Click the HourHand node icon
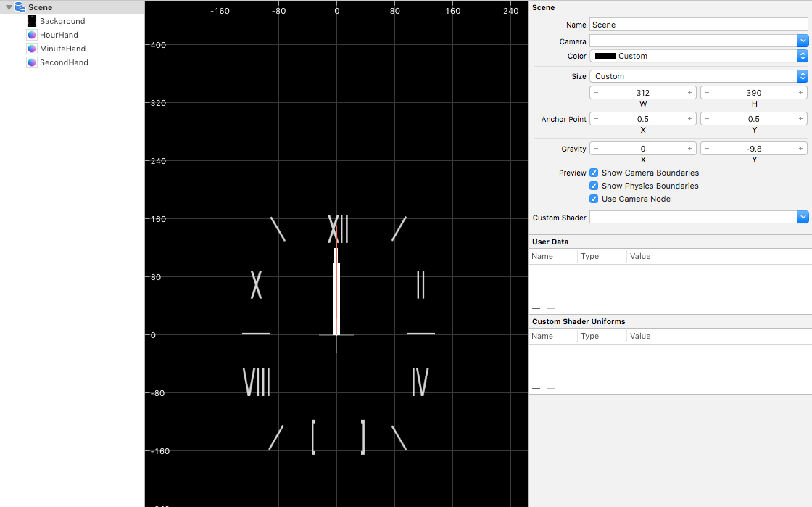 click(x=32, y=35)
